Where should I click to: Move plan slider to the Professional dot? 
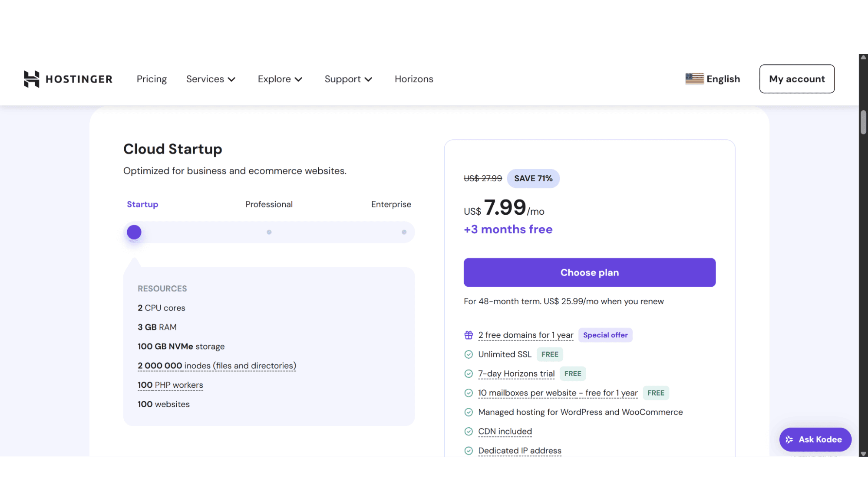coord(269,232)
